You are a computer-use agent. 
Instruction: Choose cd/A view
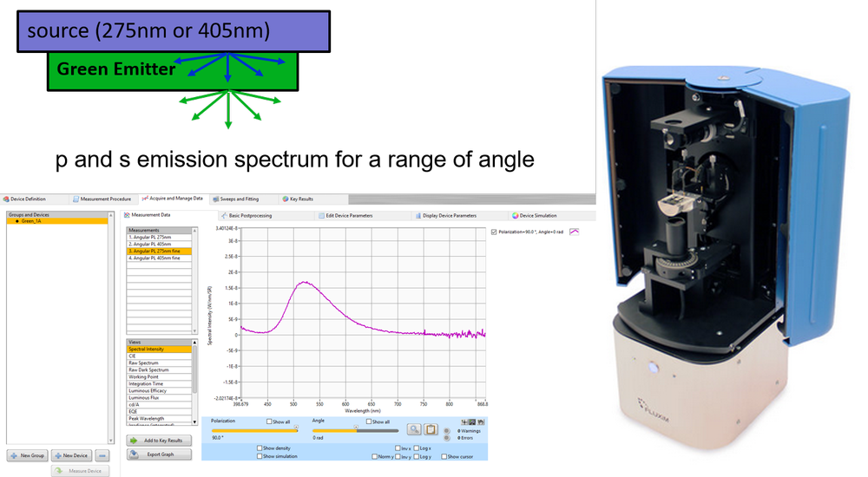tap(160, 404)
